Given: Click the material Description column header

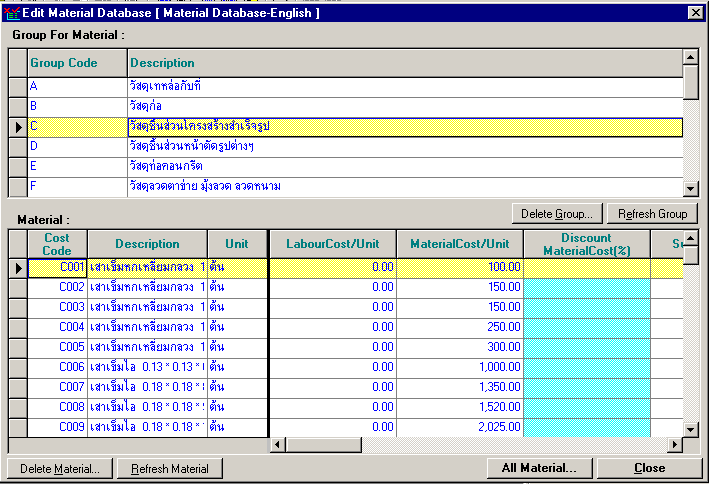Looking at the screenshot, I should [x=147, y=244].
